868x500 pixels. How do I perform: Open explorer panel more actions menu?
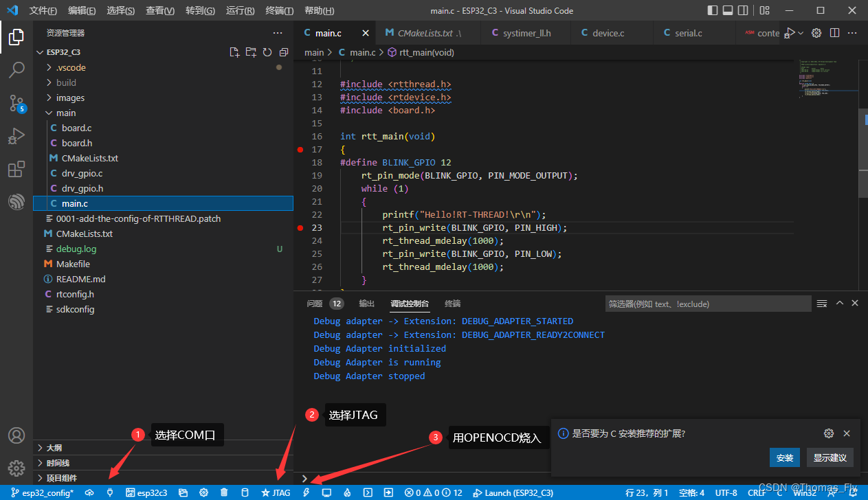coord(278,33)
